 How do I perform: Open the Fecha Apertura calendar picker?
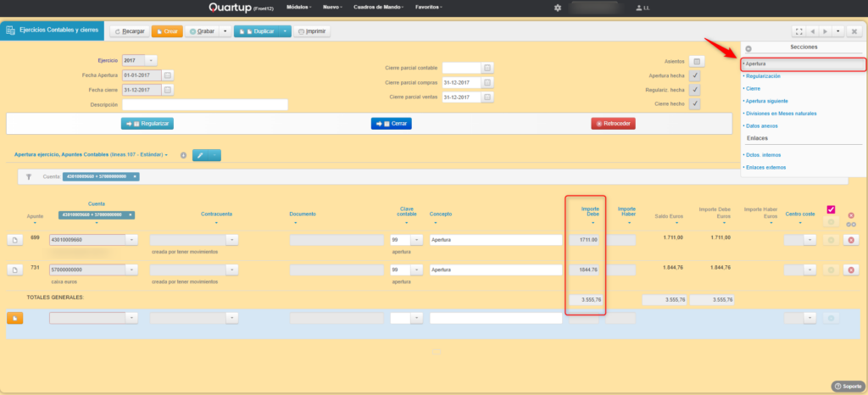tap(168, 75)
